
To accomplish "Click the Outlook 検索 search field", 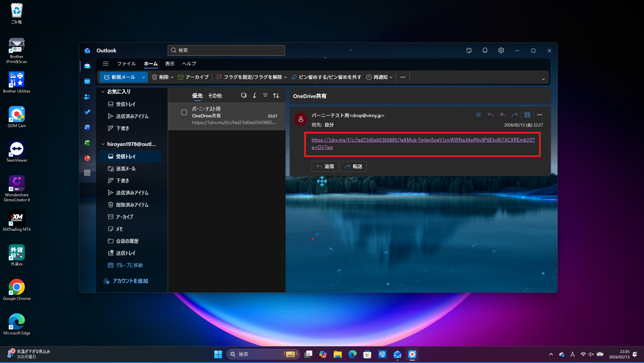I will pos(226,50).
